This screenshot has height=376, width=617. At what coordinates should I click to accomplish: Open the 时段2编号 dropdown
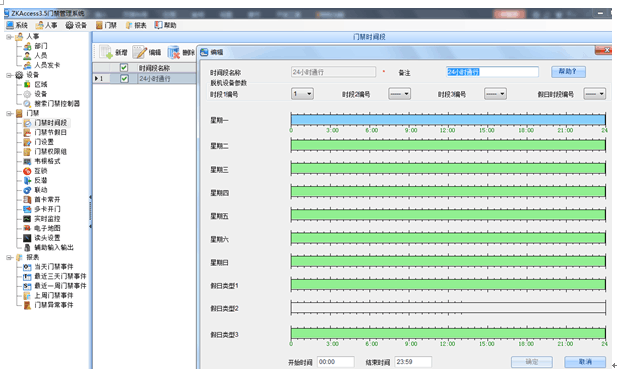[x=399, y=94]
